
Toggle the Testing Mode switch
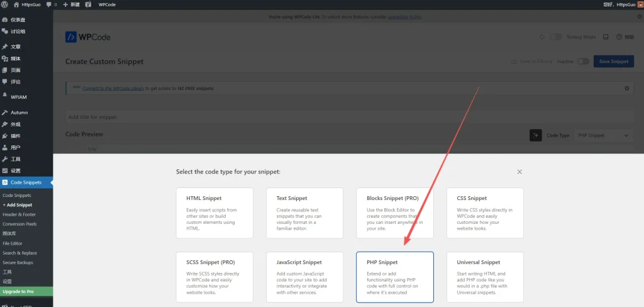pos(555,37)
